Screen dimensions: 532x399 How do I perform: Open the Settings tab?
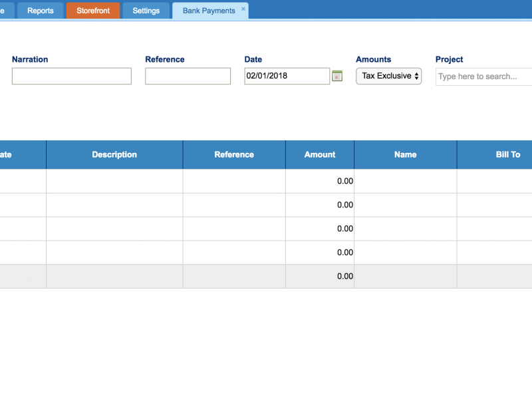pos(146,11)
